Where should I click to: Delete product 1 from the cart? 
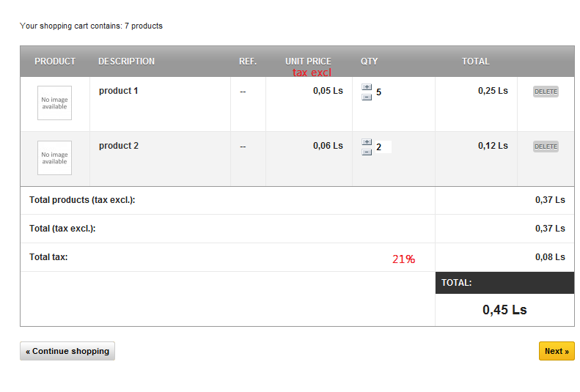pos(546,92)
